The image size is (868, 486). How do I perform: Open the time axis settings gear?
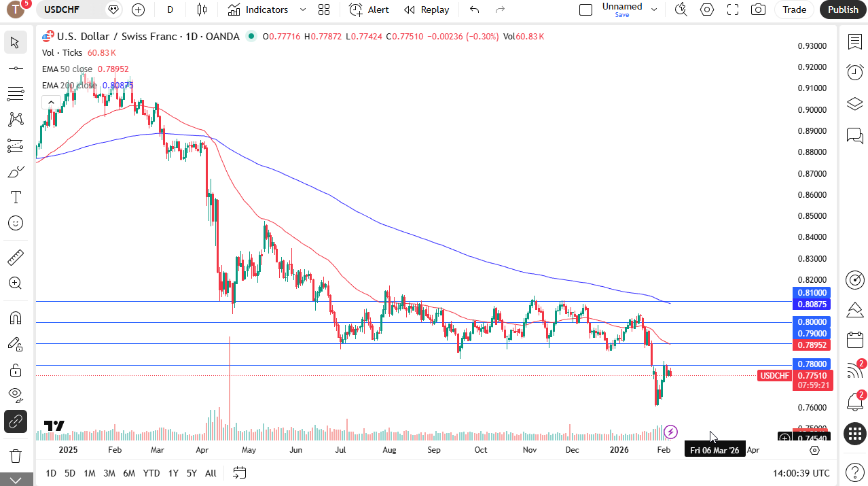[815, 450]
